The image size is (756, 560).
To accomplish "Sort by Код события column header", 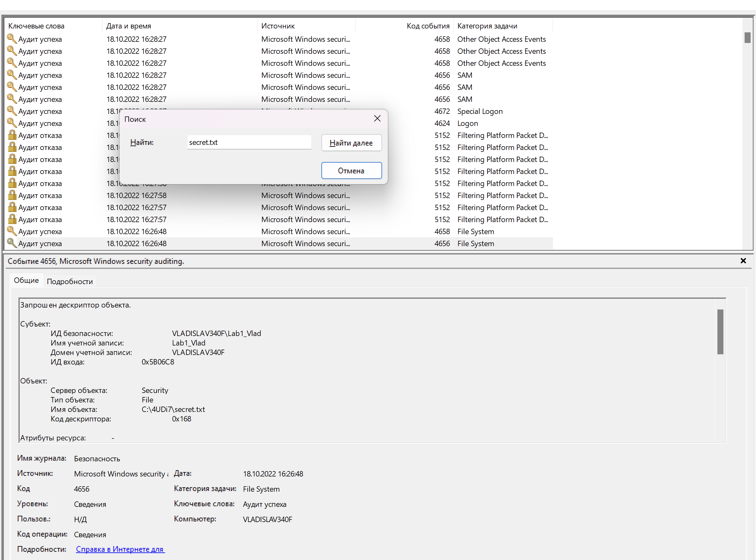I will pos(428,26).
